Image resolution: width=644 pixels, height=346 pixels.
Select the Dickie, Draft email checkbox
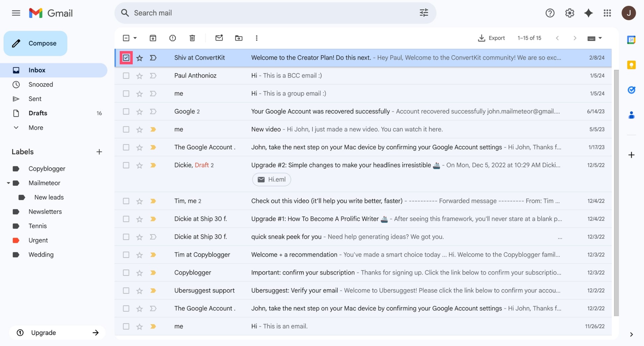[x=126, y=165]
